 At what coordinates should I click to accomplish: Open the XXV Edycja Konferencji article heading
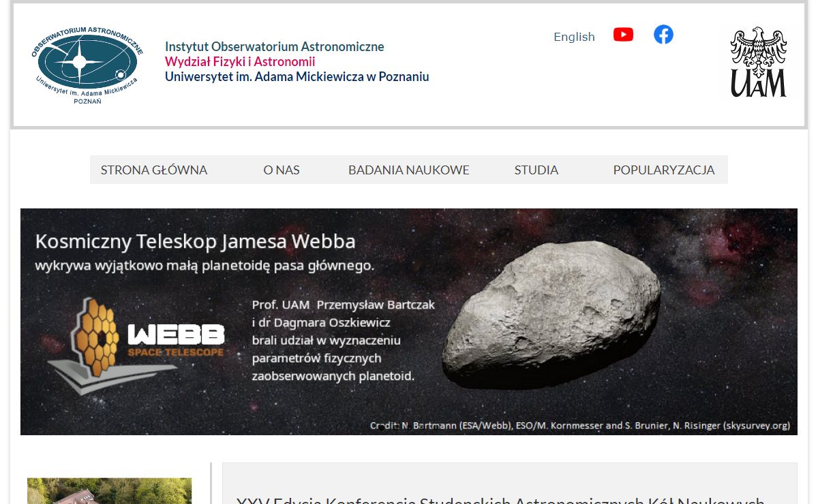tap(500, 499)
